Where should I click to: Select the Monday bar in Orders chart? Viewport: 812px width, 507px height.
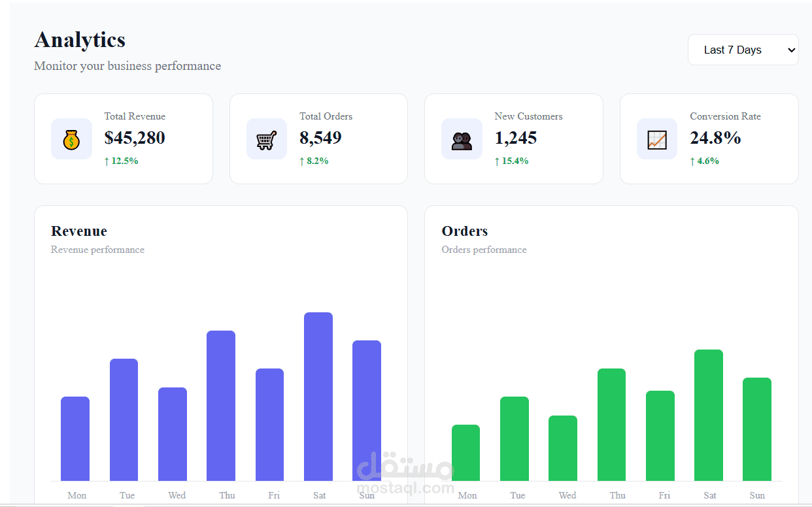(465, 453)
